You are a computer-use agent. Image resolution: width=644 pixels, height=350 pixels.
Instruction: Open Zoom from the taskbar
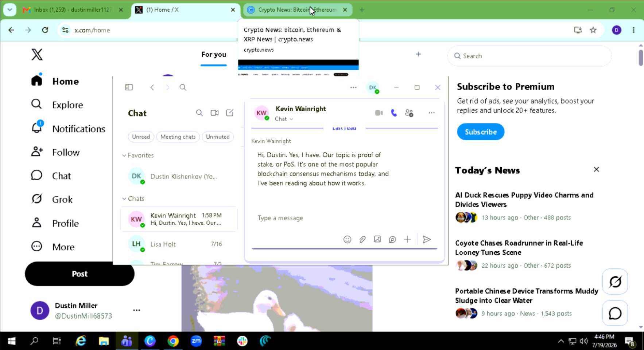(x=196, y=341)
